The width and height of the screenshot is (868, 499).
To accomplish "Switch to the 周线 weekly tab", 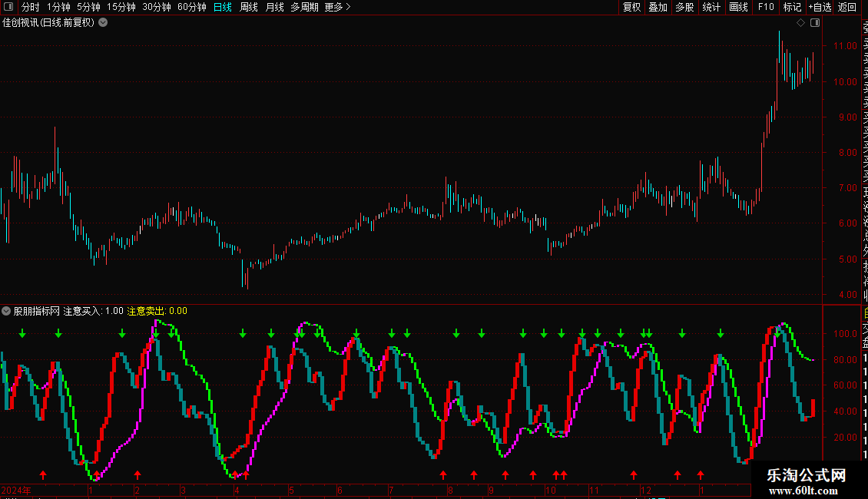I will 249,7.
